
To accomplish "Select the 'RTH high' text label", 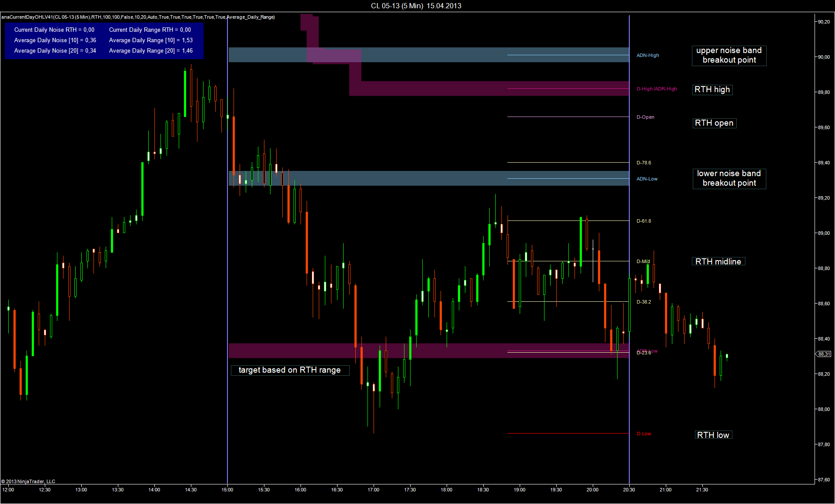I will tap(712, 90).
